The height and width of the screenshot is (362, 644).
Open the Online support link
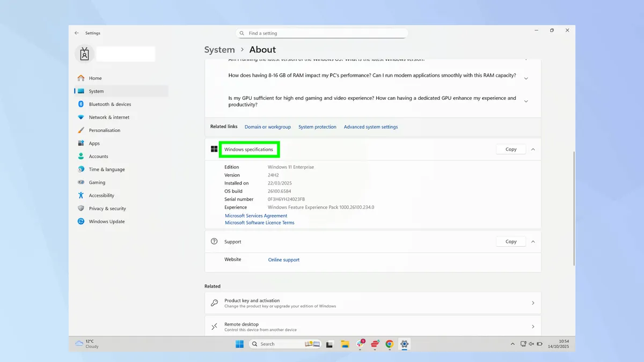point(283,260)
